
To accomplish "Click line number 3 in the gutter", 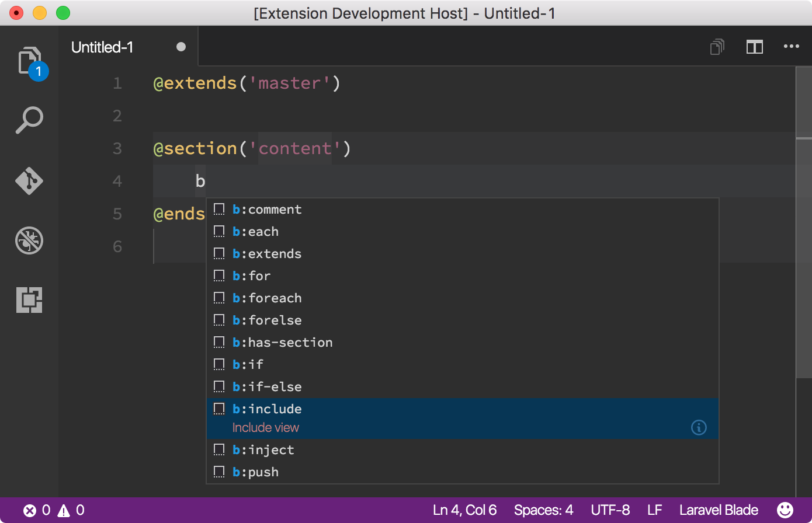I will coord(117,149).
